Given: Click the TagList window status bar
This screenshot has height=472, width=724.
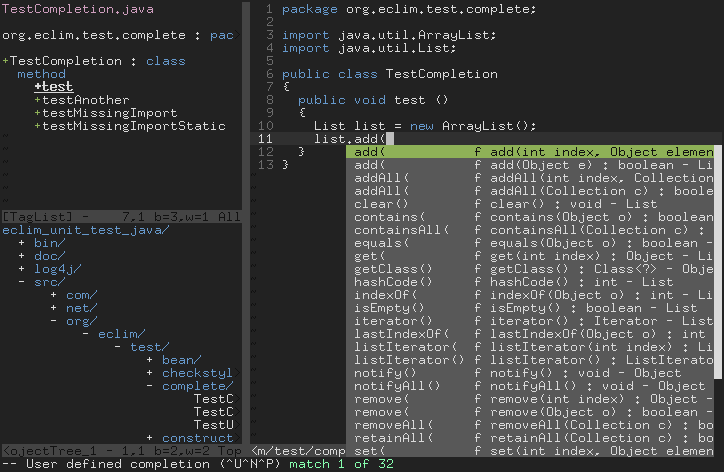Looking at the screenshot, I should tap(120, 217).
